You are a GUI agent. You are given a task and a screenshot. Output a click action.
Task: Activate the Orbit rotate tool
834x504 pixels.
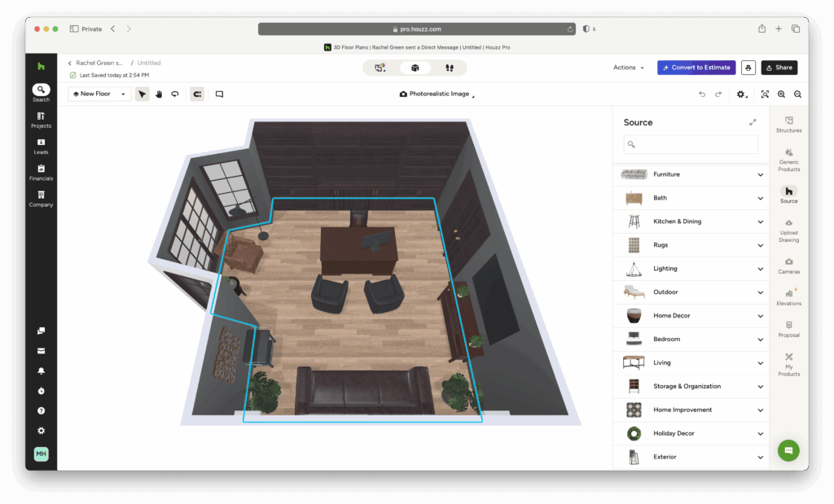[x=174, y=94]
